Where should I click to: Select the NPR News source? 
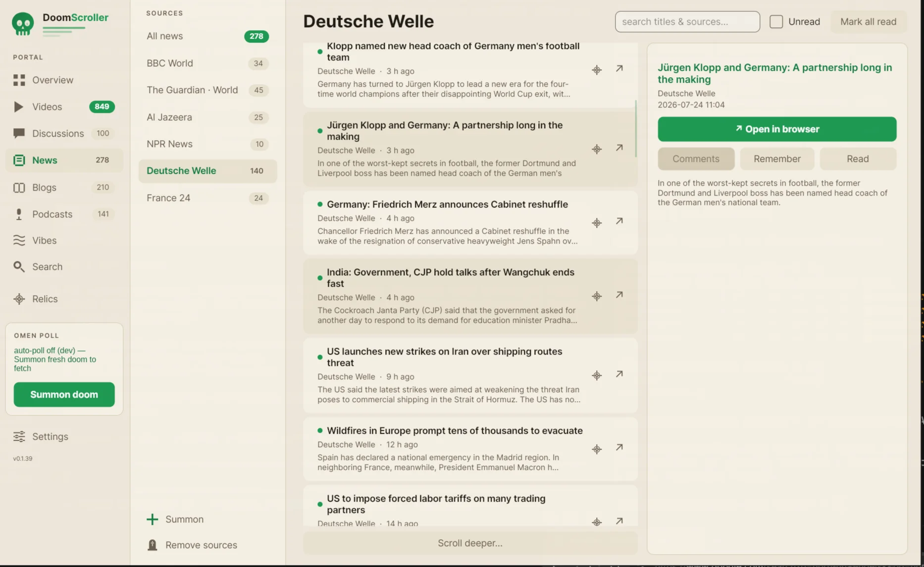click(x=207, y=144)
